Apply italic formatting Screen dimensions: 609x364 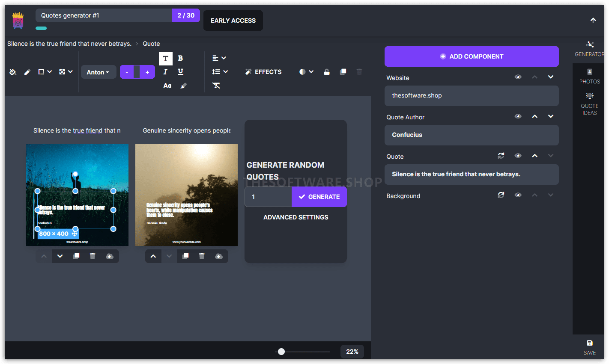165,72
